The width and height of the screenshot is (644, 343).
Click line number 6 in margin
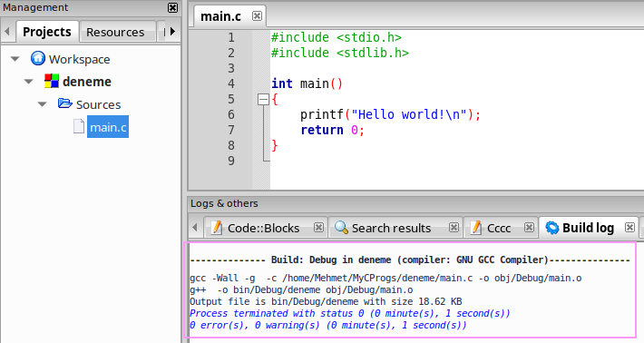click(x=231, y=114)
